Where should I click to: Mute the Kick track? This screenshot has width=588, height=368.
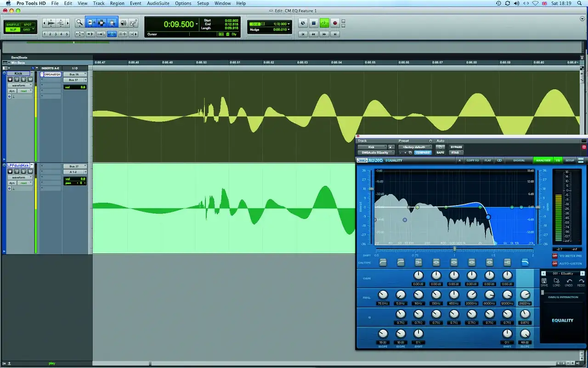[x=30, y=80]
